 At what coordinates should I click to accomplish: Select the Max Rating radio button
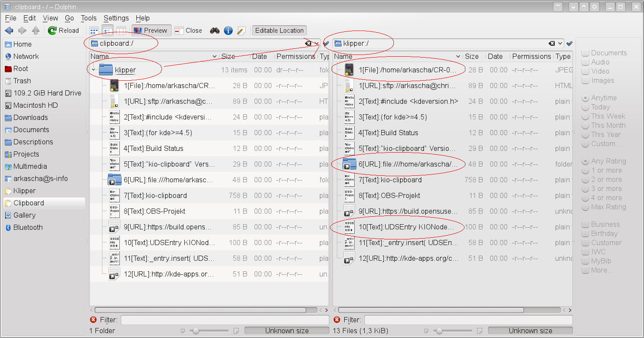[586, 207]
